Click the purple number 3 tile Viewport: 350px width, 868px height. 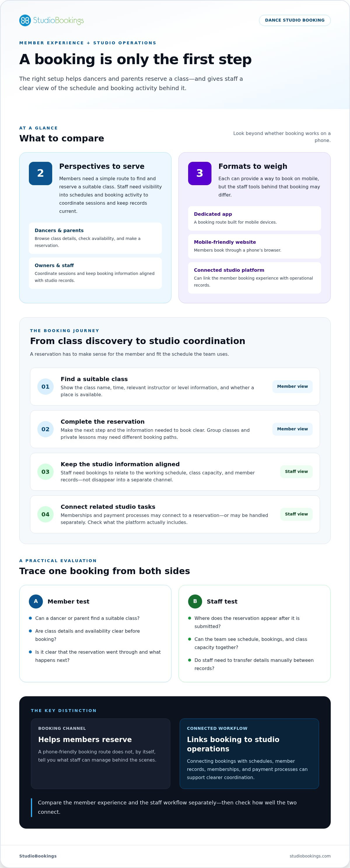[x=199, y=173]
